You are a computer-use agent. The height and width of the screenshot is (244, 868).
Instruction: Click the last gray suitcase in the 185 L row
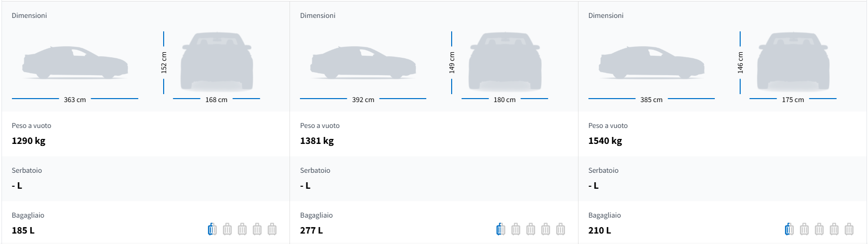tap(272, 230)
